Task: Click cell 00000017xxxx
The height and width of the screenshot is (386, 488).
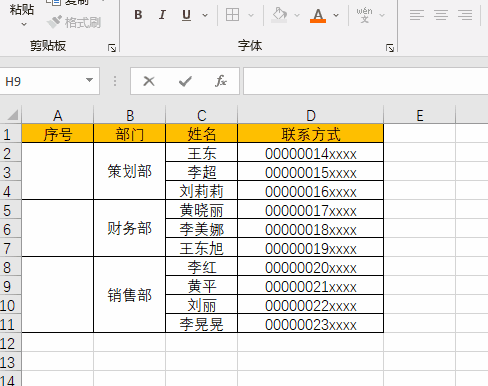Action: [311, 210]
